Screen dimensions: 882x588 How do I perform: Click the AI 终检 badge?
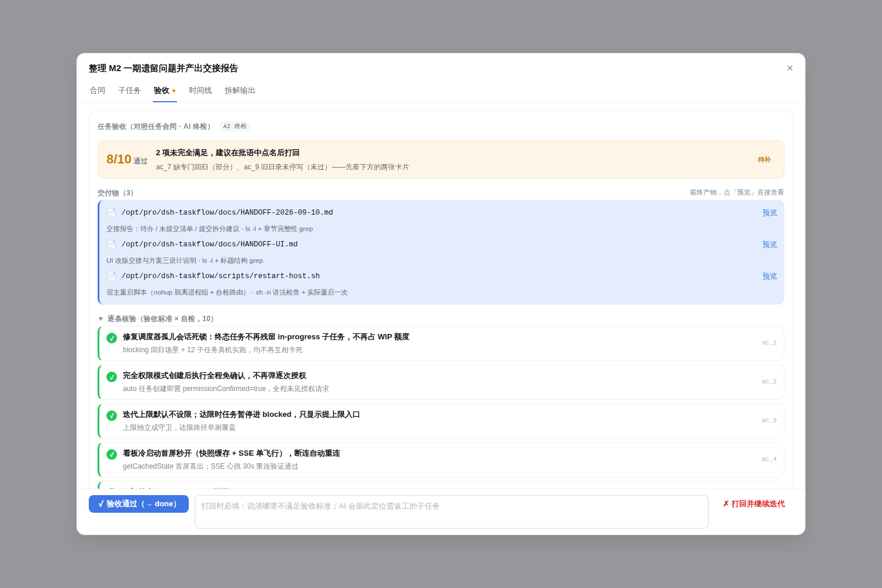(x=235, y=126)
